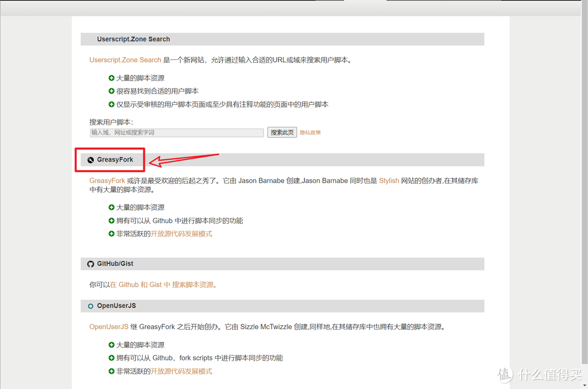Click the 搜索用户脚本: label
This screenshot has height=389, width=588.
tap(112, 122)
